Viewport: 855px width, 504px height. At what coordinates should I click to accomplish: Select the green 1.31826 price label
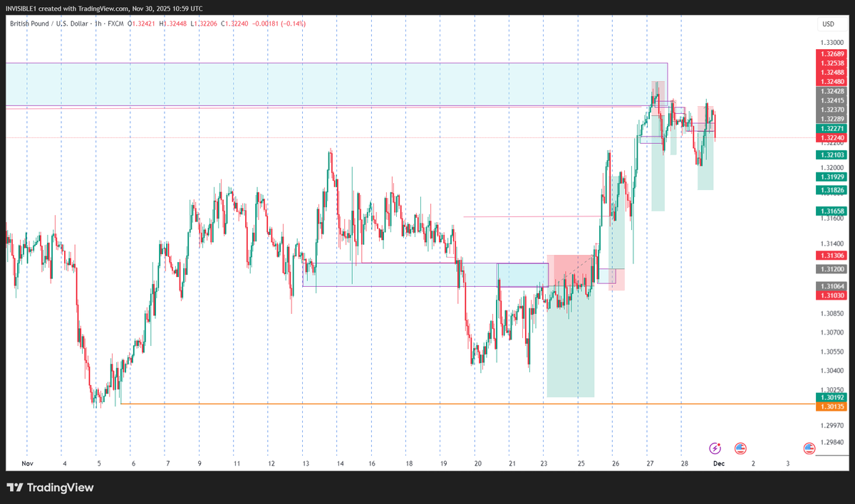832,190
